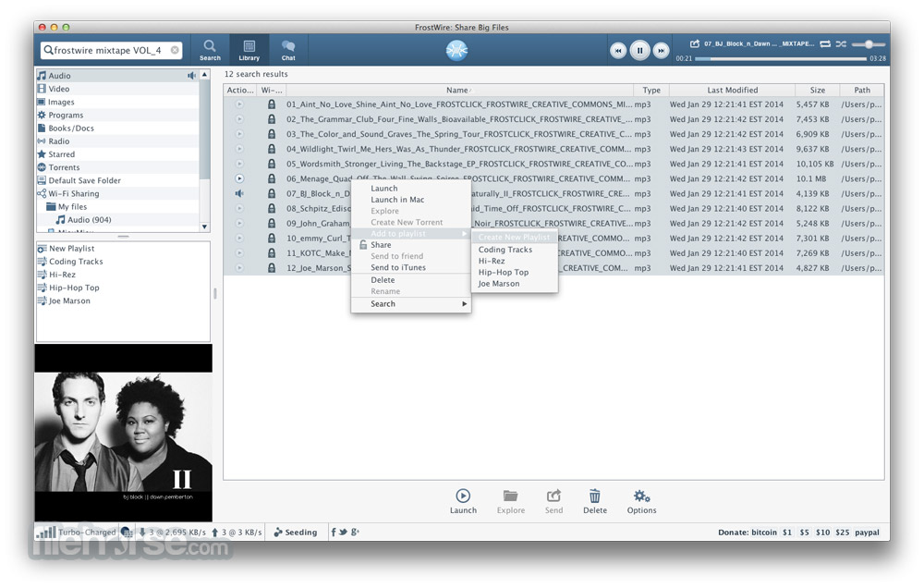Image resolution: width=924 pixels, height=588 pixels.
Task: Donate via the paypal link
Action: (867, 532)
